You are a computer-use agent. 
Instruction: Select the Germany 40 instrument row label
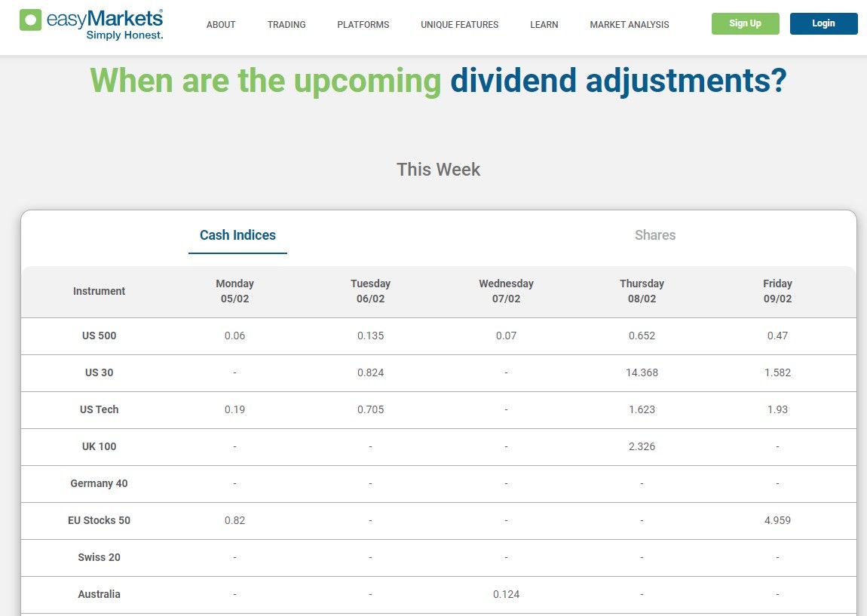click(99, 484)
